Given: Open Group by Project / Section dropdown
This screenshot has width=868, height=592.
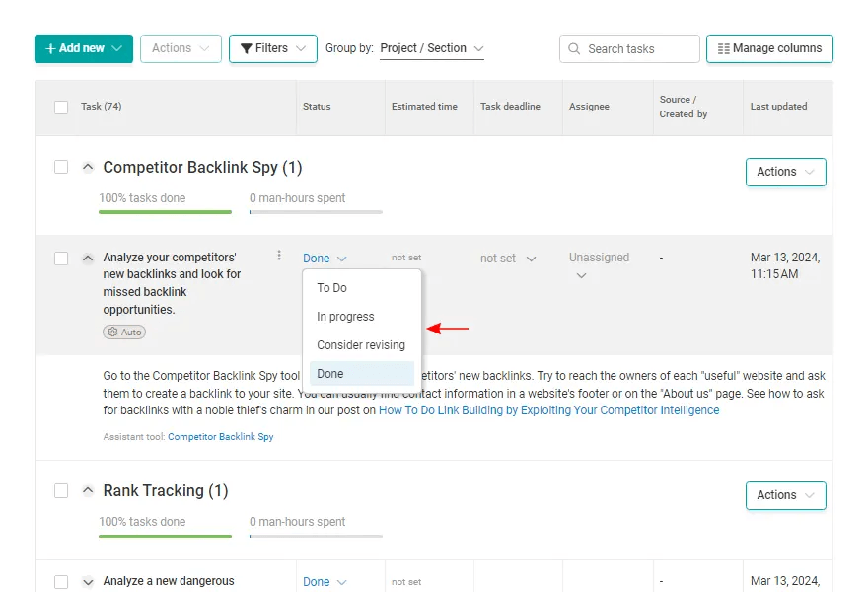Looking at the screenshot, I should (432, 48).
